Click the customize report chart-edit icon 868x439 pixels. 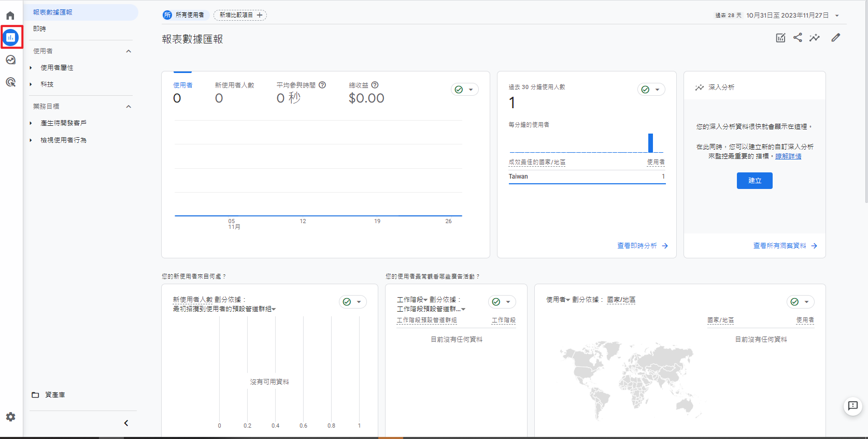pos(780,37)
